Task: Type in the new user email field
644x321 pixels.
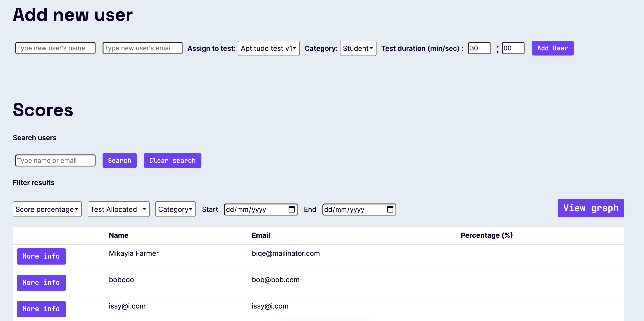Action: tap(142, 48)
